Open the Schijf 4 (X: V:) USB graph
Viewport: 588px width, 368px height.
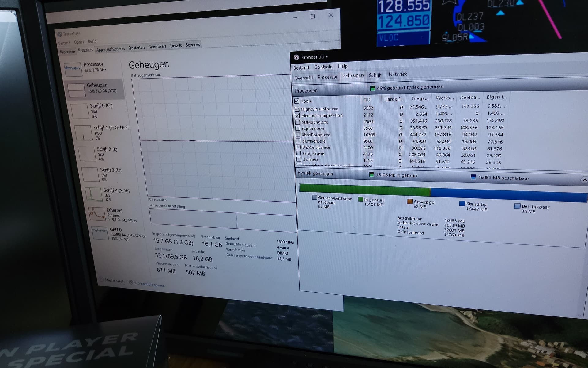click(x=113, y=194)
